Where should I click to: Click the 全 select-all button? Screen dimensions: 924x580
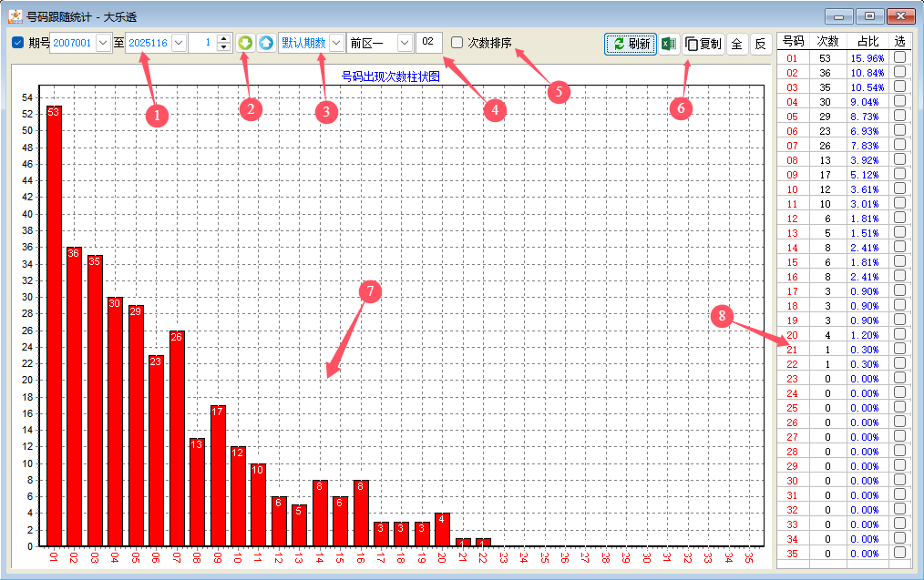tap(736, 44)
